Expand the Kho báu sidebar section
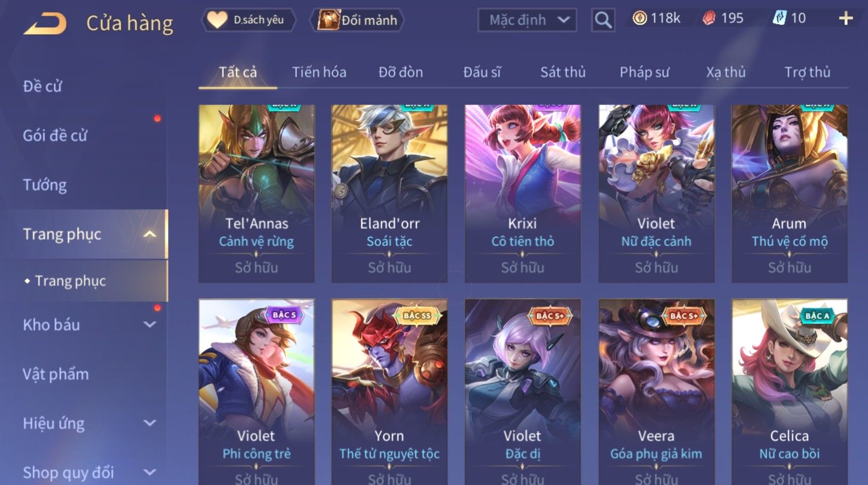The width and height of the screenshot is (868, 485). [x=150, y=325]
